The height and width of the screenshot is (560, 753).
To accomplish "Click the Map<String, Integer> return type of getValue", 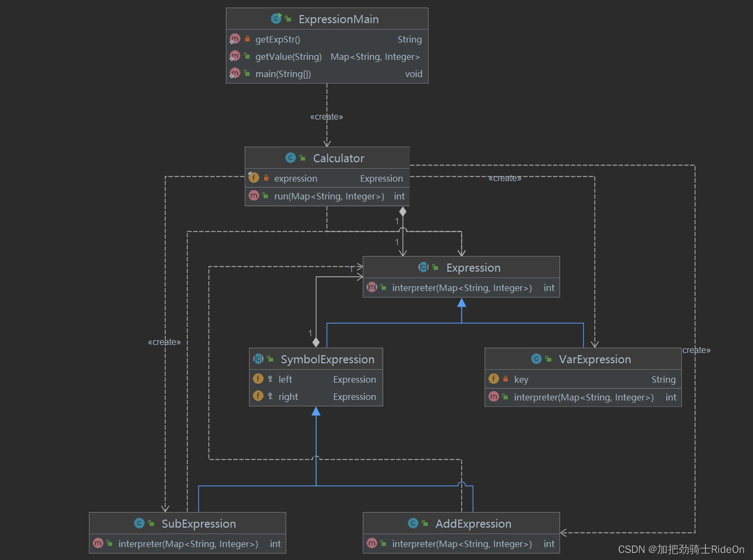I will (x=375, y=57).
